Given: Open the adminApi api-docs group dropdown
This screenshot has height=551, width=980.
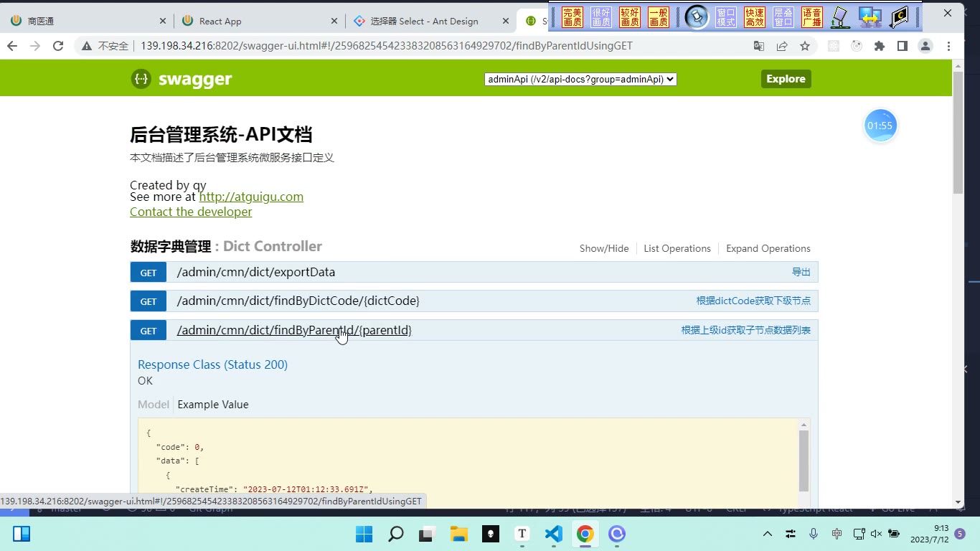Looking at the screenshot, I should (x=580, y=79).
